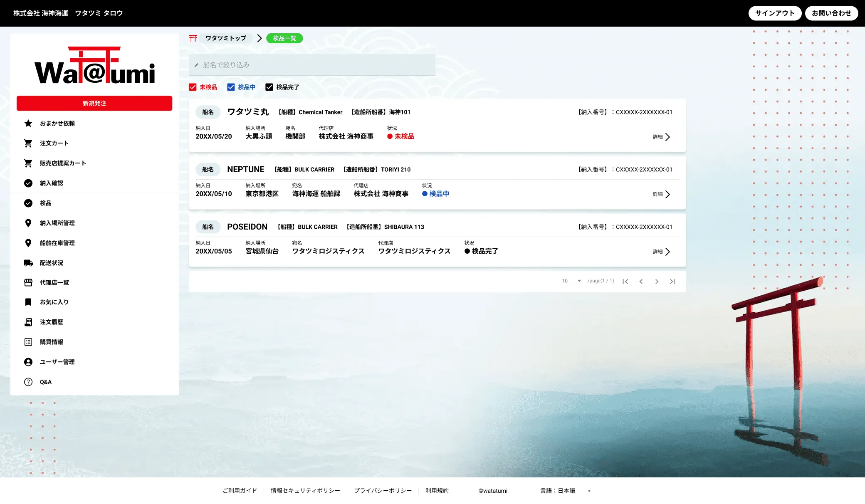Click the truck icon for 配送状況
This screenshot has width=865, height=504.
28,263
